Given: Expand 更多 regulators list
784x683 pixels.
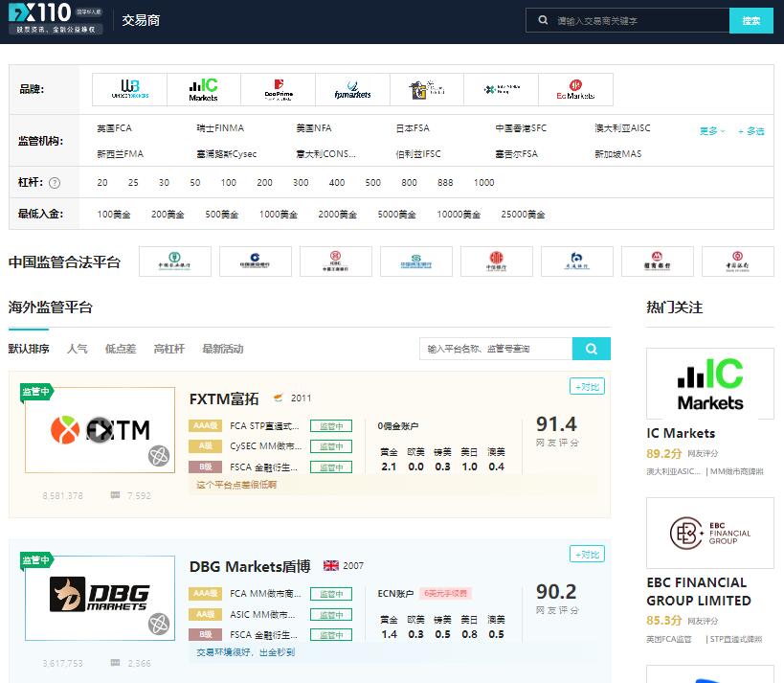Looking at the screenshot, I should 711,131.
